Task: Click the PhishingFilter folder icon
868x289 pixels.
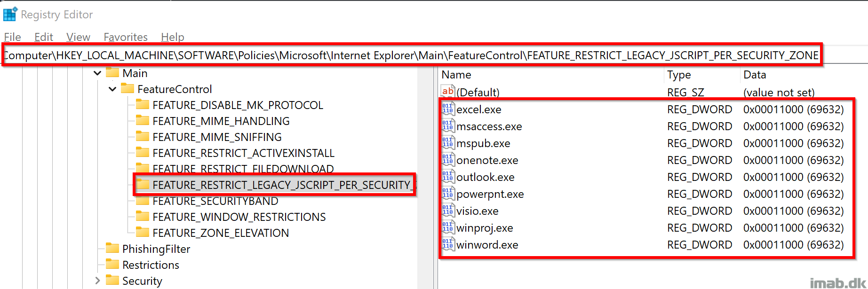Action: click(x=112, y=249)
